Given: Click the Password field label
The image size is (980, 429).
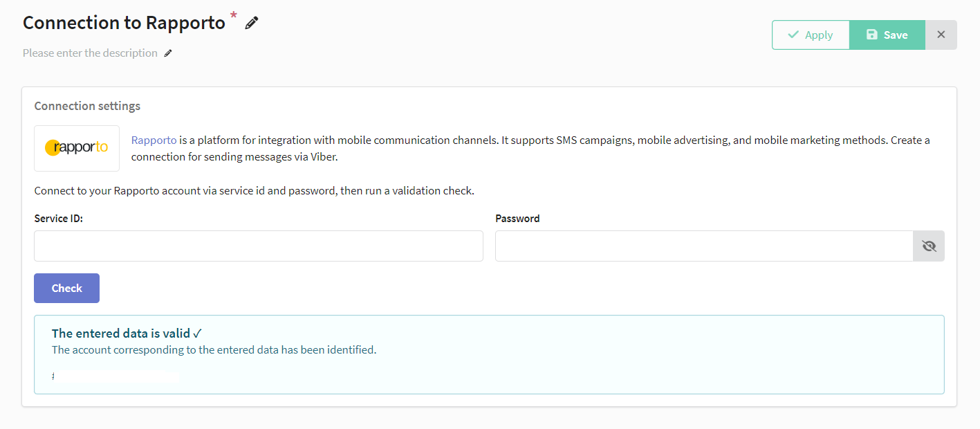Looking at the screenshot, I should (517, 218).
